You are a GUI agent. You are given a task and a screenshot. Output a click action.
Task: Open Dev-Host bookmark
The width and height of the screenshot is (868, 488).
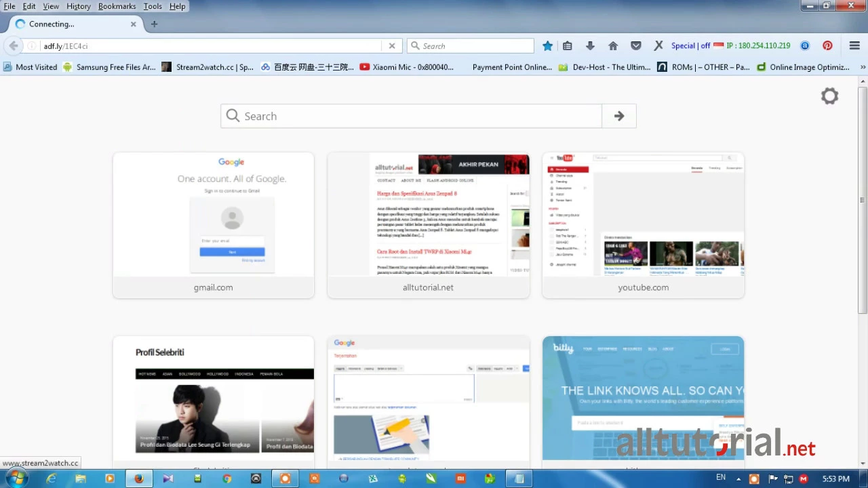point(605,67)
